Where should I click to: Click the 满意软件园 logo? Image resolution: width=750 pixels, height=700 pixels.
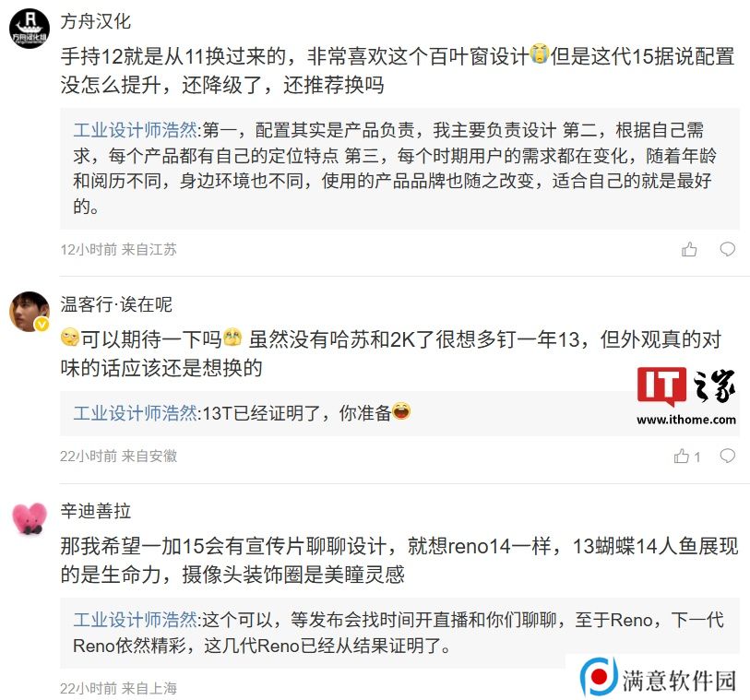(658, 678)
